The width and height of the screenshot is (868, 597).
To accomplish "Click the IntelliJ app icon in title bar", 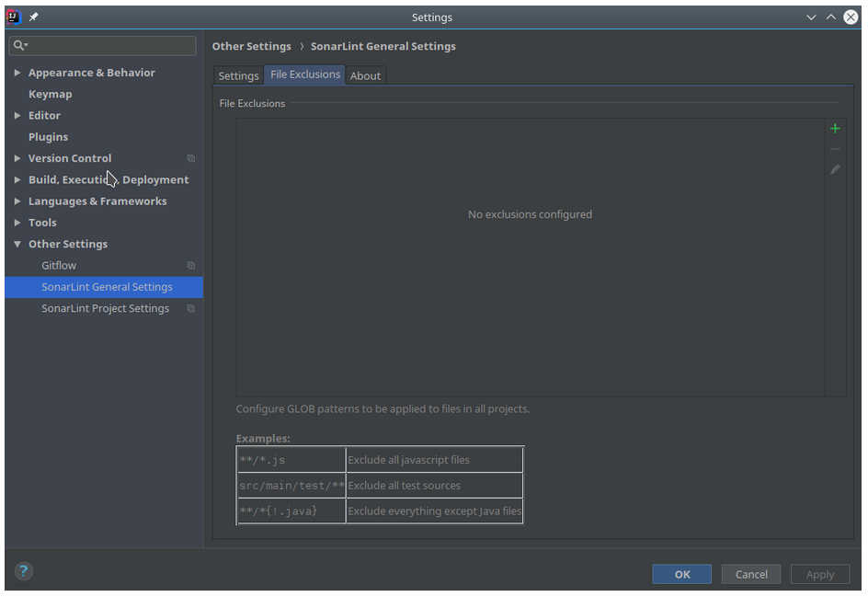I will point(13,17).
